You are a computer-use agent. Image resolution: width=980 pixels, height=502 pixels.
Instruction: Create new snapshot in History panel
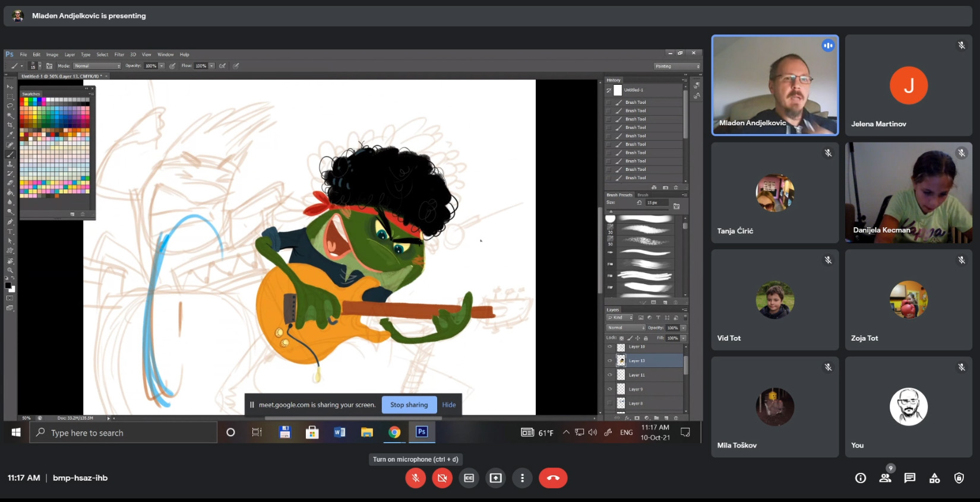[x=665, y=187]
